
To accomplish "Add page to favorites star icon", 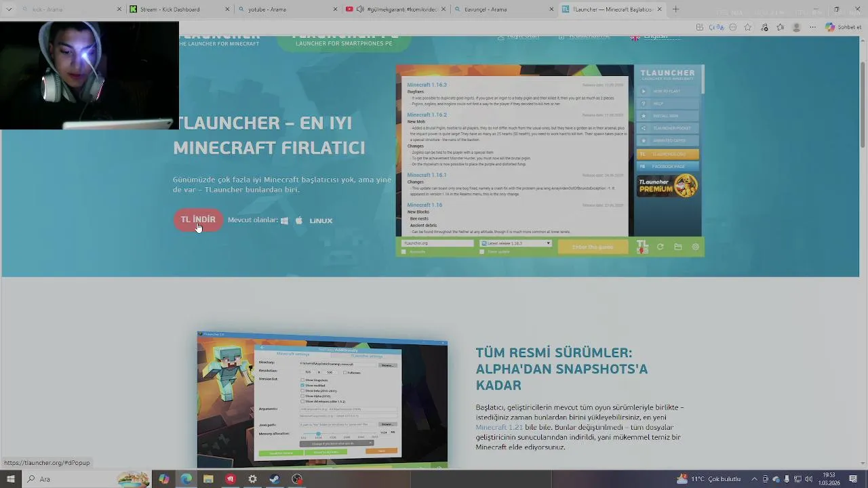I will [x=748, y=27].
